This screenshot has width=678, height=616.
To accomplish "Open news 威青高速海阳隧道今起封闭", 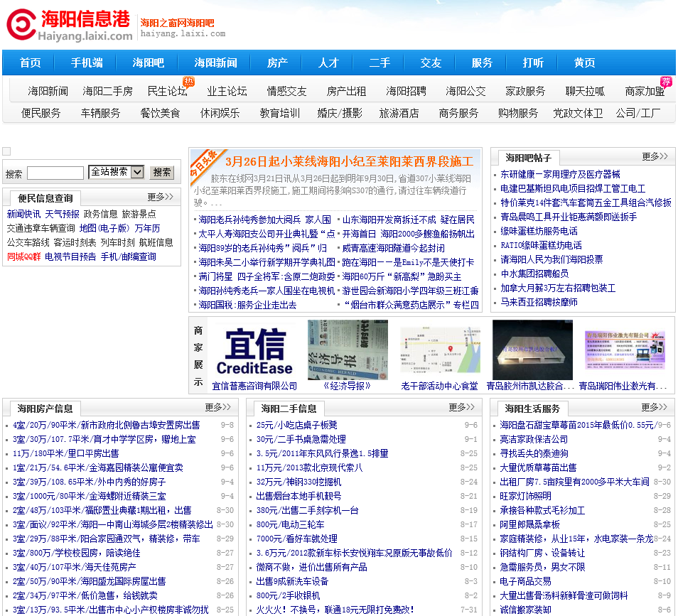I will pos(394,248).
